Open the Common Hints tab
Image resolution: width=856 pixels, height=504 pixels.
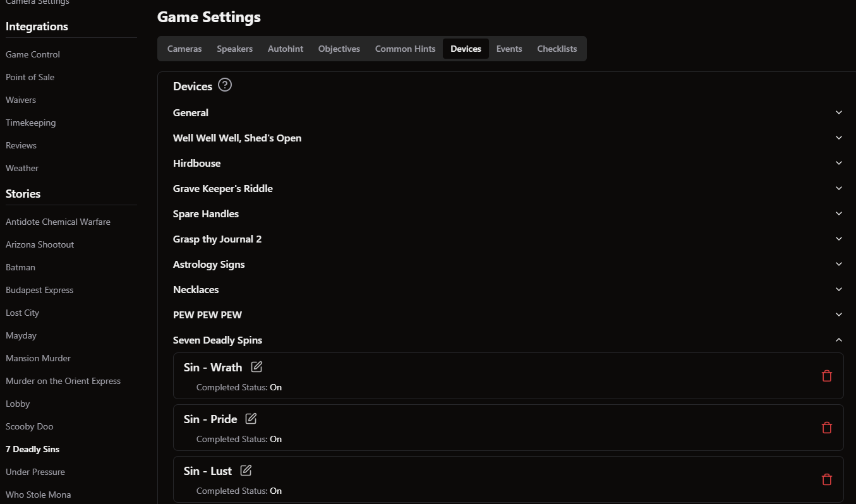[x=405, y=49]
